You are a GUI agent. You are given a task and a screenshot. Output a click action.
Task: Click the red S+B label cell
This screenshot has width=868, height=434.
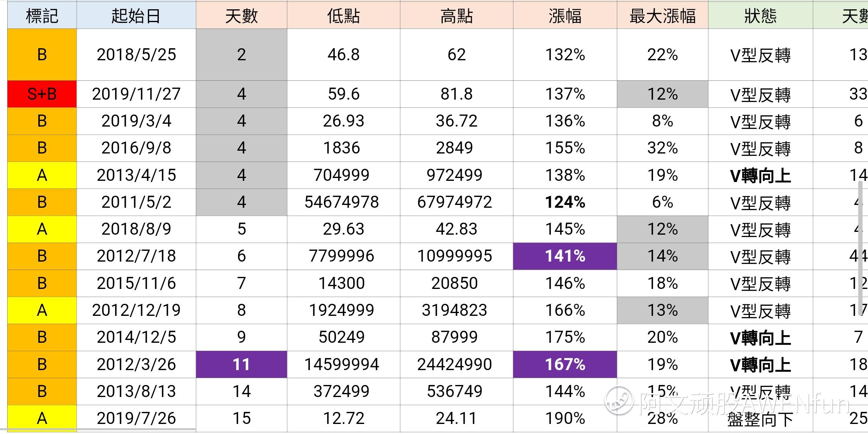coord(42,94)
